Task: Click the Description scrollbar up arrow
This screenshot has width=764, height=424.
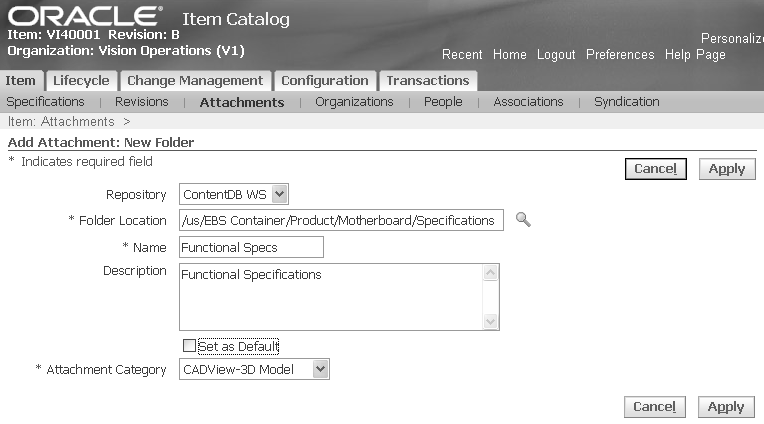Action: click(x=490, y=272)
